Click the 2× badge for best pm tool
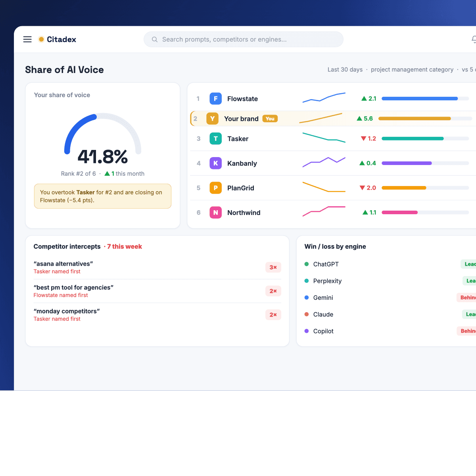The image size is (476, 476). pos(273,291)
